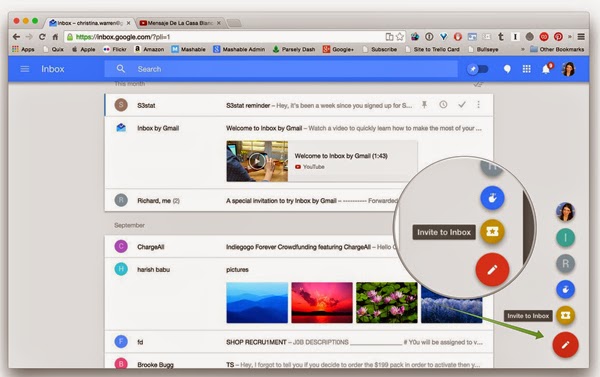Open the Google+ bookmark
The height and width of the screenshot is (377, 600).
[x=338, y=49]
